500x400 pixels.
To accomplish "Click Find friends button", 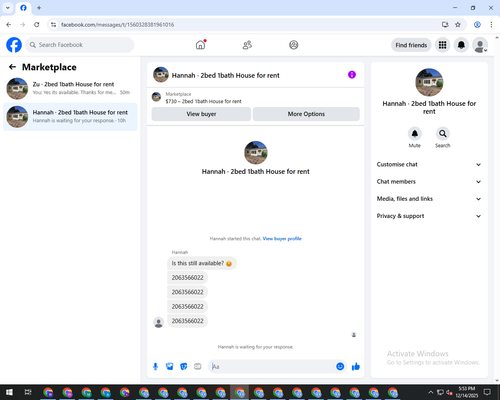I will pyautogui.click(x=411, y=45).
